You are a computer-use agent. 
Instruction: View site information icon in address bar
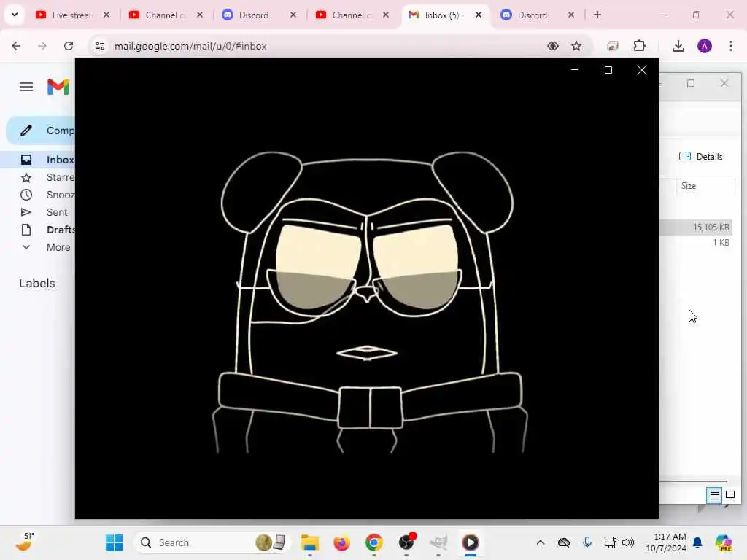coord(100,46)
